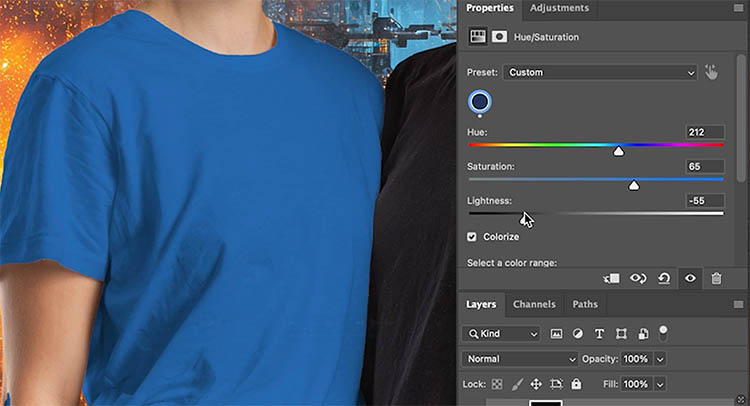Screen dimensions: 750x406
Task: Expand the Fill slider arrow
Action: (x=660, y=384)
